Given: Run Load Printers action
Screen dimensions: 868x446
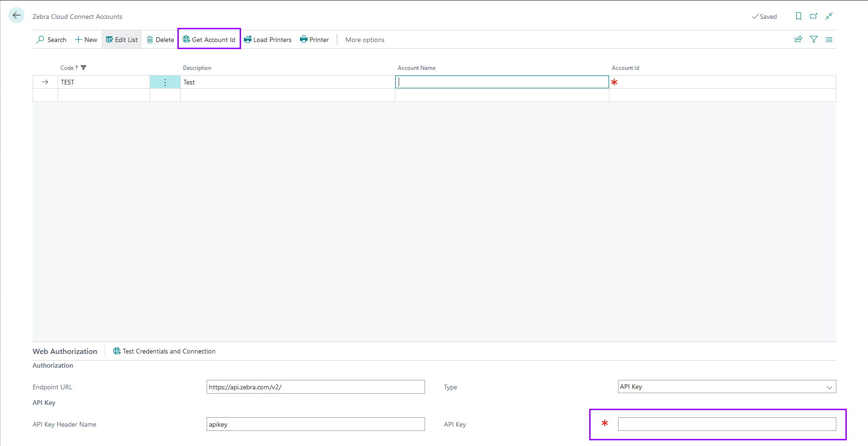Looking at the screenshot, I should (268, 40).
